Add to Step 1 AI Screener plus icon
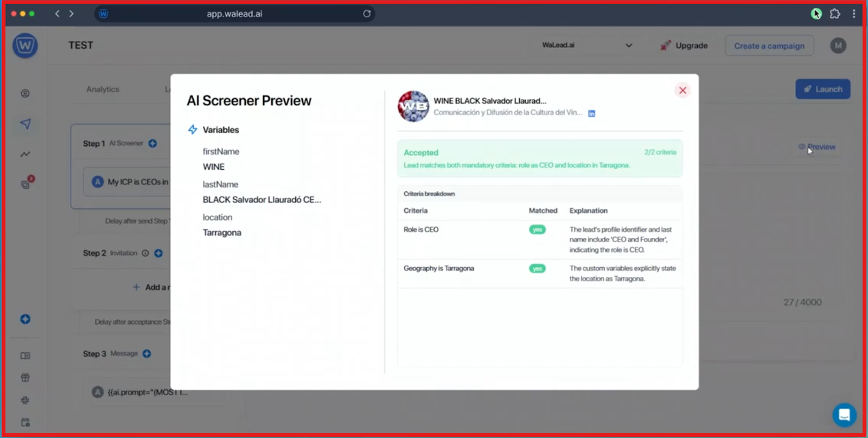 click(x=152, y=144)
